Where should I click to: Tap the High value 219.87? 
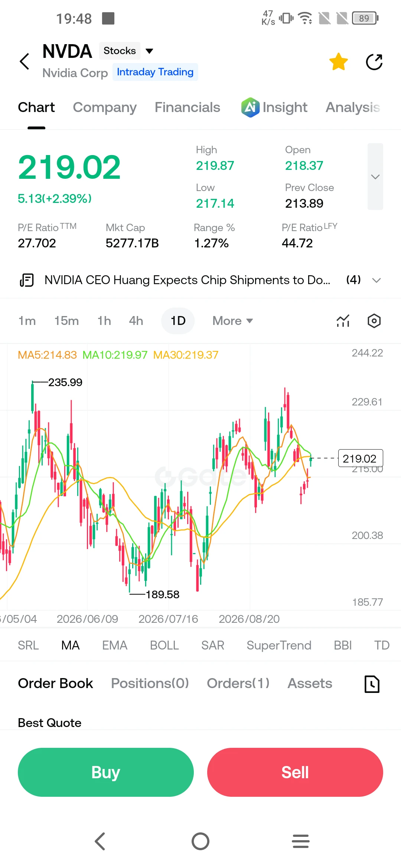coord(215,165)
